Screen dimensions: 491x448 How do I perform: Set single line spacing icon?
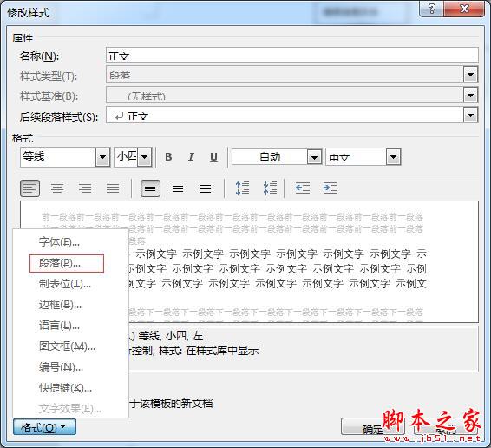pyautogui.click(x=150, y=188)
